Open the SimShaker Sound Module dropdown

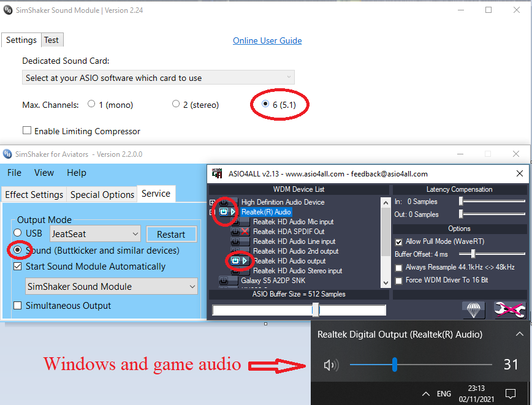tap(112, 287)
